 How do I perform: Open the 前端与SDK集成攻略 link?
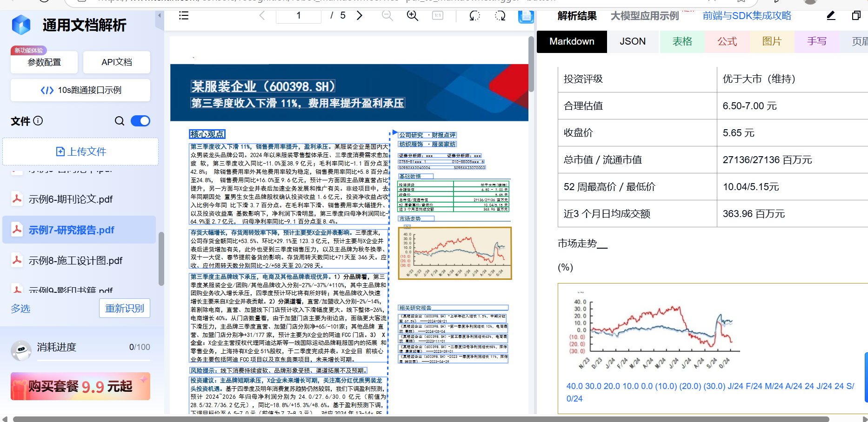click(747, 16)
